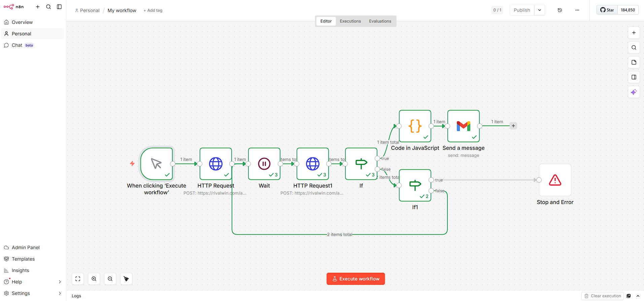Switch to the Executions tab
The image size is (644, 301).
pyautogui.click(x=350, y=21)
